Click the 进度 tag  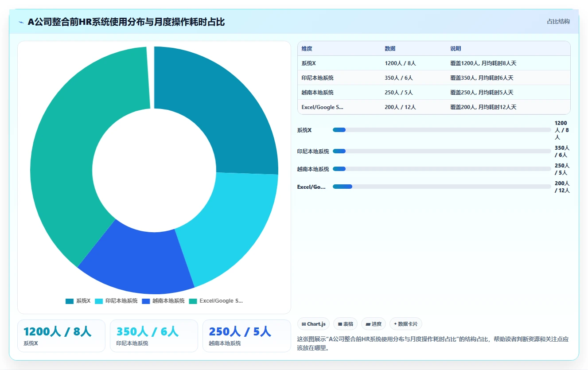(374, 324)
